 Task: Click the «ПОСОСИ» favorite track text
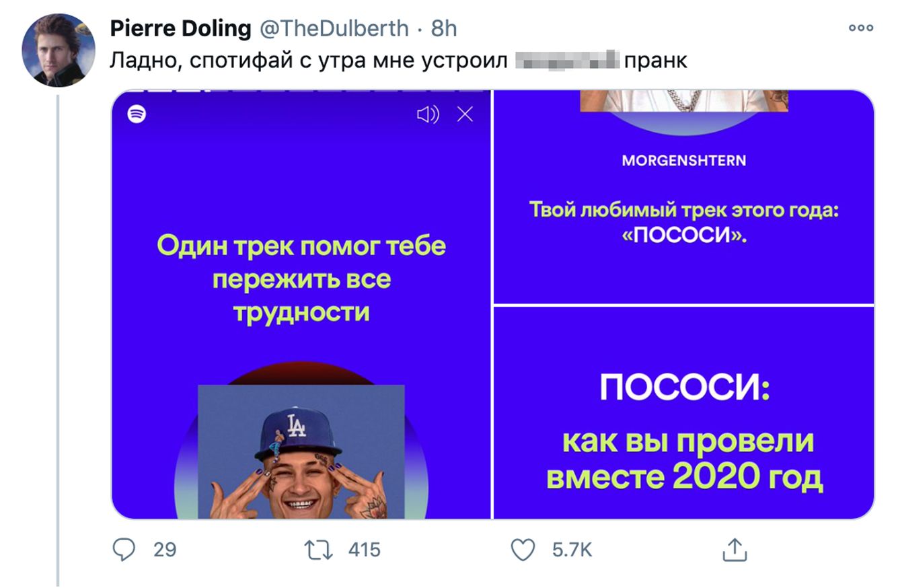point(684,236)
